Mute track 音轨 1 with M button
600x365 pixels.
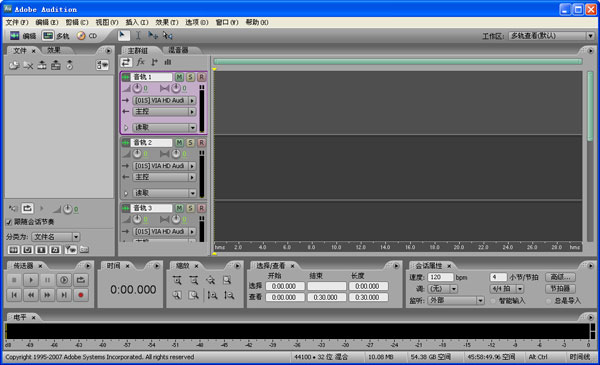(x=179, y=77)
